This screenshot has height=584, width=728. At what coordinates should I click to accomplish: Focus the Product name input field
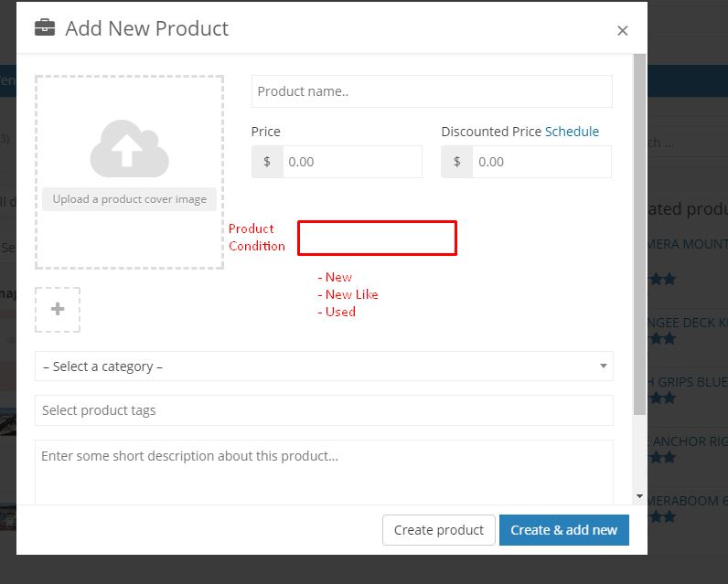[x=431, y=91]
